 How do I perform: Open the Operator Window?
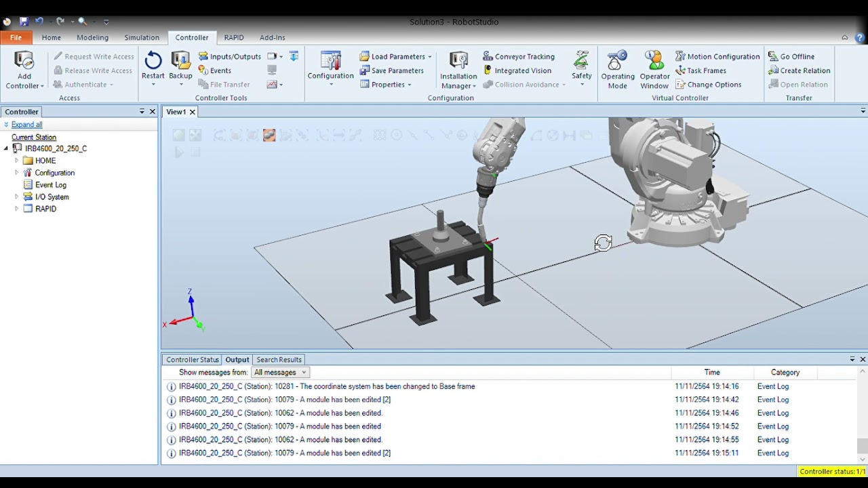click(654, 70)
